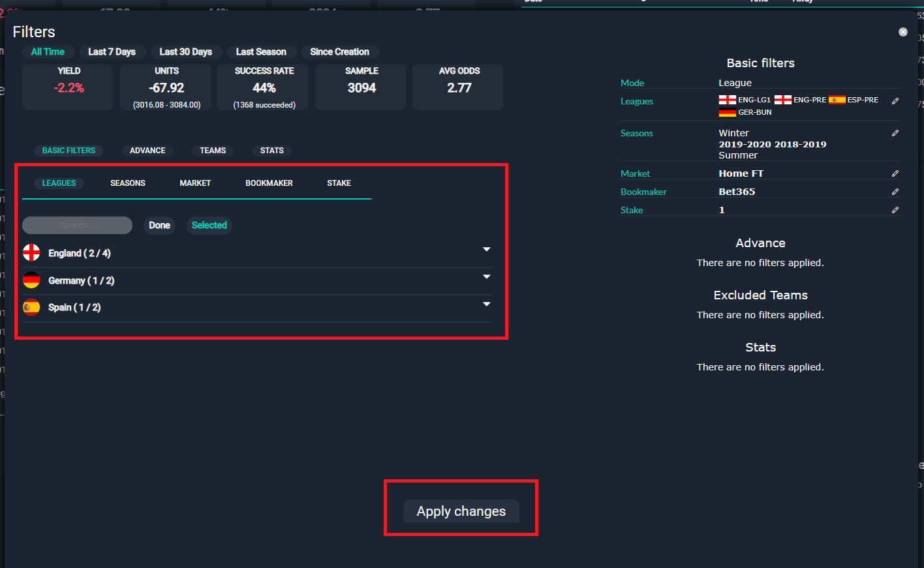Expand the Spain leagues list
Screen dimensions: 924x568
[486, 305]
